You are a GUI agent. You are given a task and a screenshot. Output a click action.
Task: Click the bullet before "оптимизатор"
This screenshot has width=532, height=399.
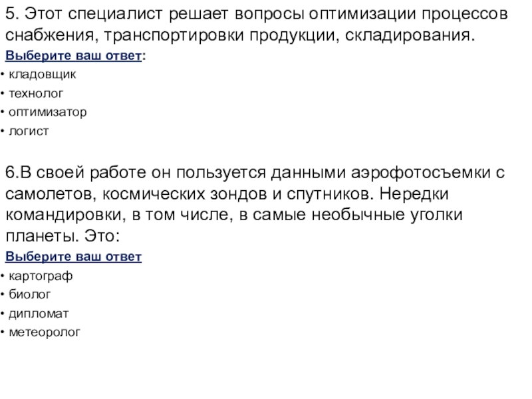(3, 113)
